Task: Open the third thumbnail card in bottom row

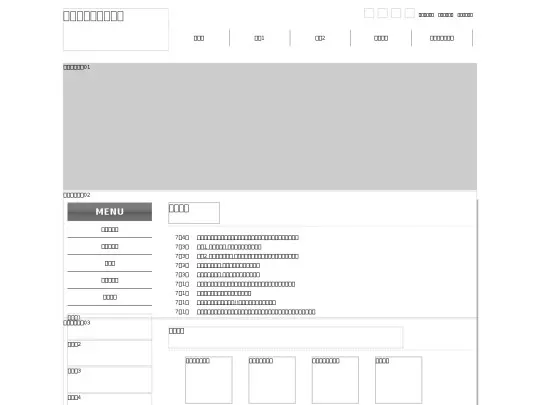Action: (335, 380)
